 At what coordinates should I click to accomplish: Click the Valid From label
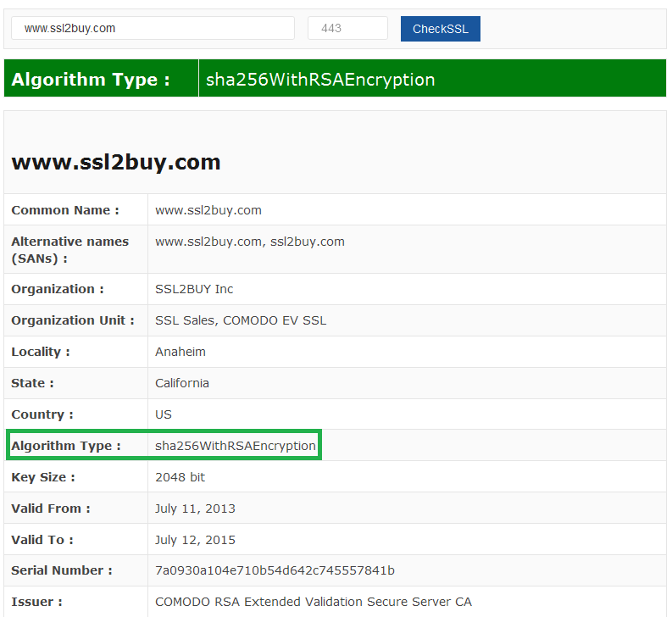(x=51, y=508)
